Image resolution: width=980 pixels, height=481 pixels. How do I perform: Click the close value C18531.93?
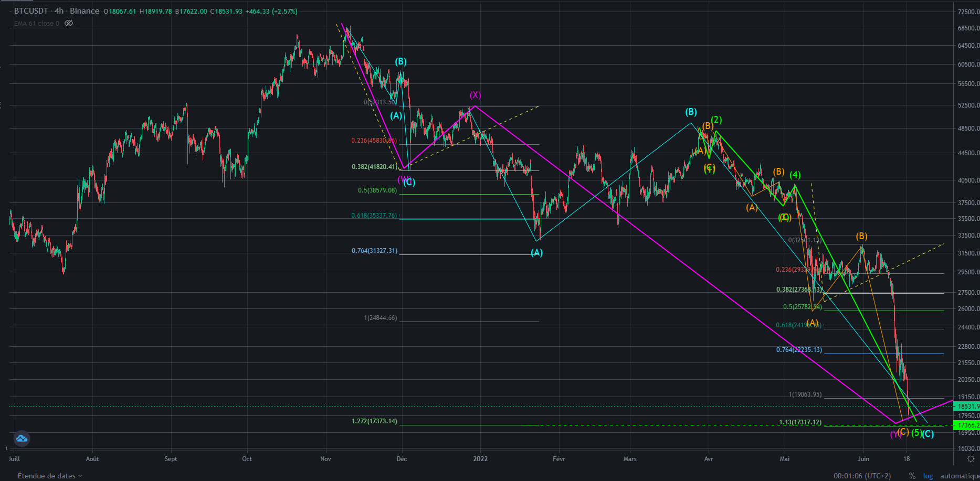coord(226,12)
